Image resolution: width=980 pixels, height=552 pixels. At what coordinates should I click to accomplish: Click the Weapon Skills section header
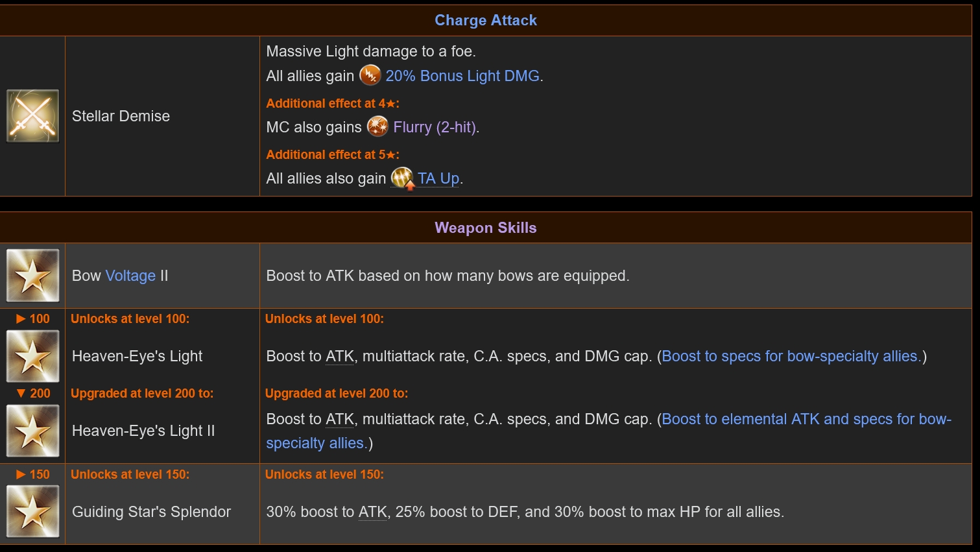click(486, 228)
